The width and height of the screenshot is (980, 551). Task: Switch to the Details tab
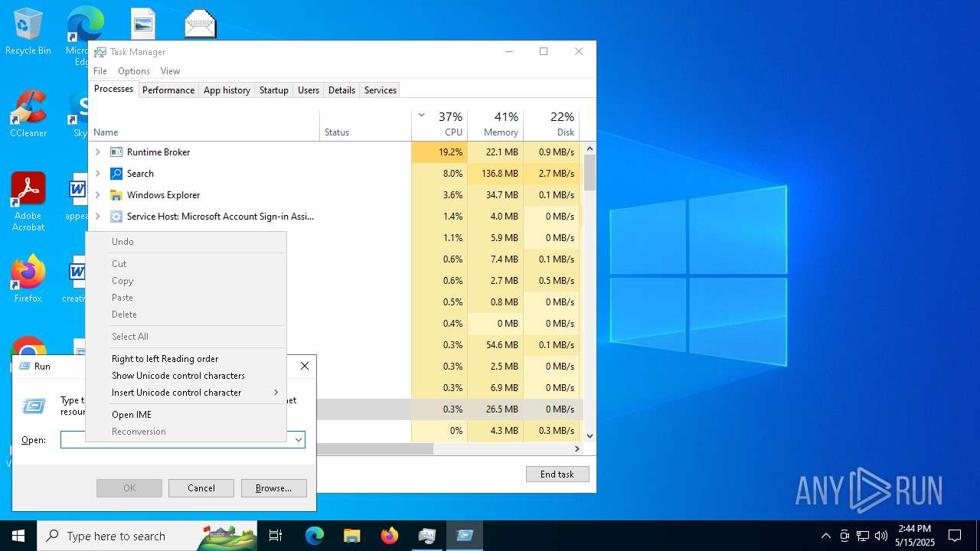click(x=341, y=90)
